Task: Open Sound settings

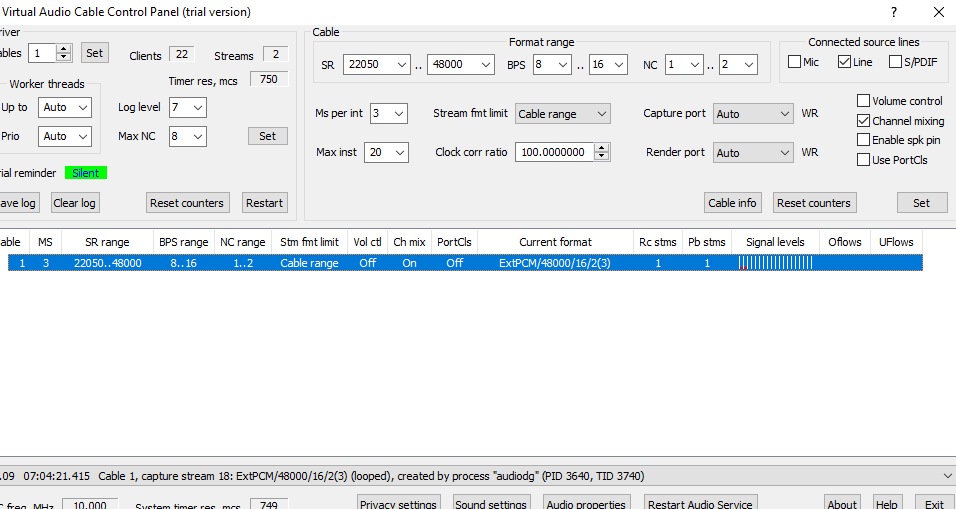Action: pos(491,502)
